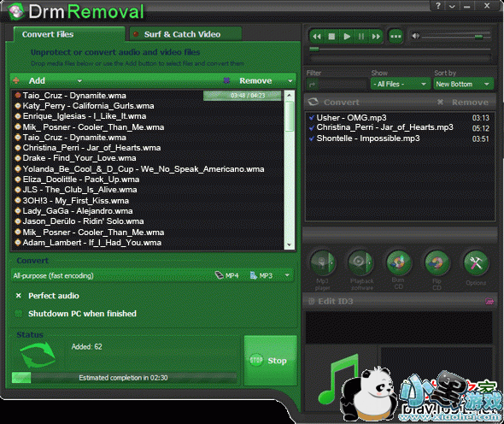Screen dimensions: 504x424
Task: Select Lady_GaGa - Alejandro.wma
Action: click(x=78, y=211)
